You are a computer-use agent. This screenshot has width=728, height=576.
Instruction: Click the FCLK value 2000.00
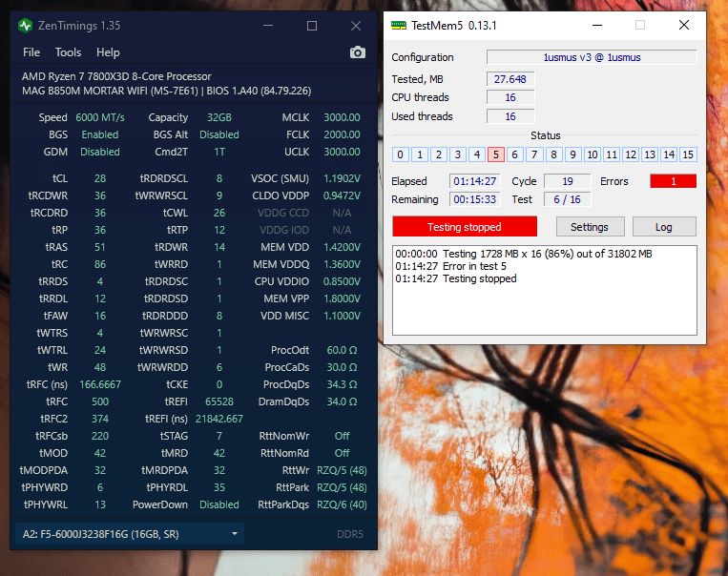(342, 134)
